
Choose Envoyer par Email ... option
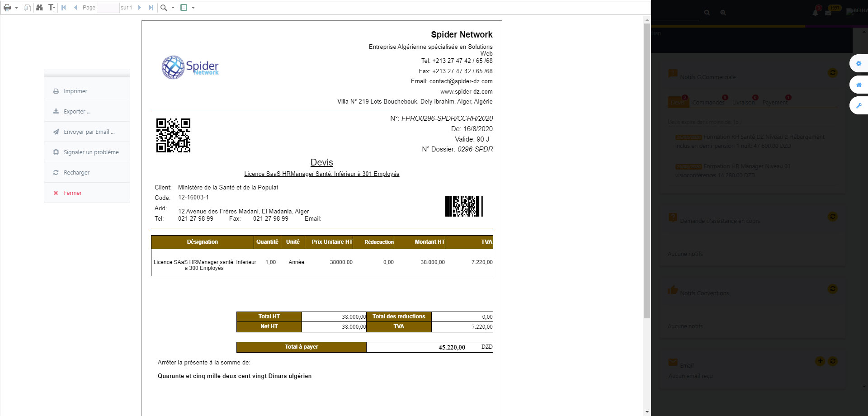(87, 132)
